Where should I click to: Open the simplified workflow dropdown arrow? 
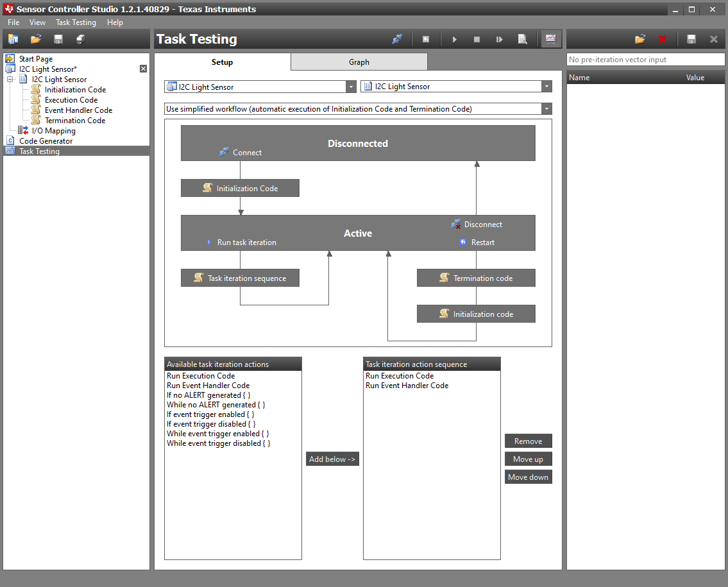click(547, 108)
